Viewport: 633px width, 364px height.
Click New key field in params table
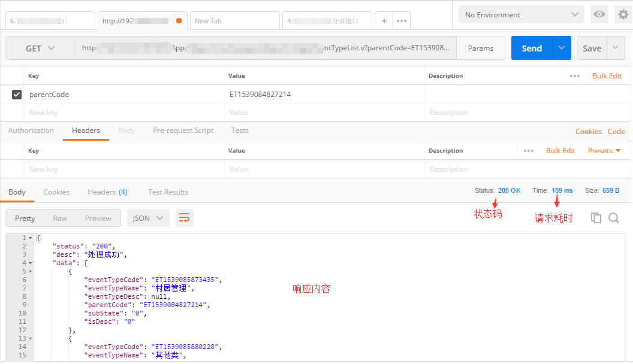tap(124, 113)
